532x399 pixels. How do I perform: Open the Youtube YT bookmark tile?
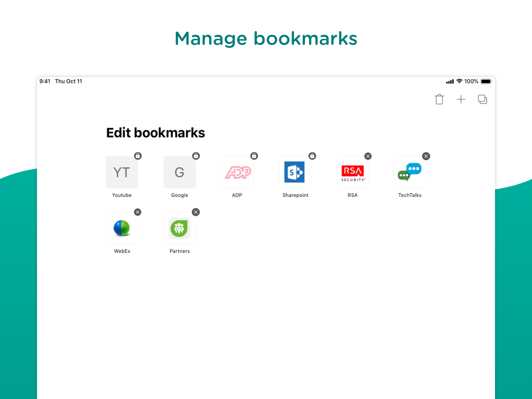[122, 172]
